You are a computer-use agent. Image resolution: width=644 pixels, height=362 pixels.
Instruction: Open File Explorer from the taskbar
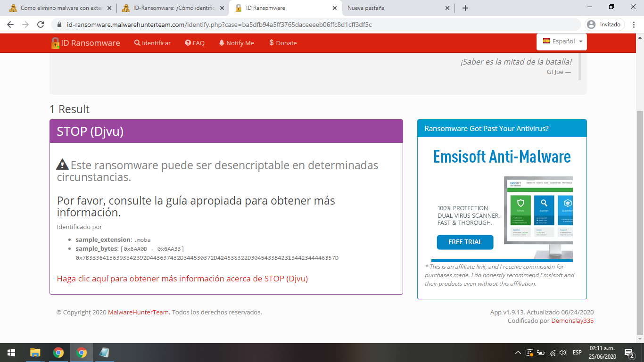(35, 353)
